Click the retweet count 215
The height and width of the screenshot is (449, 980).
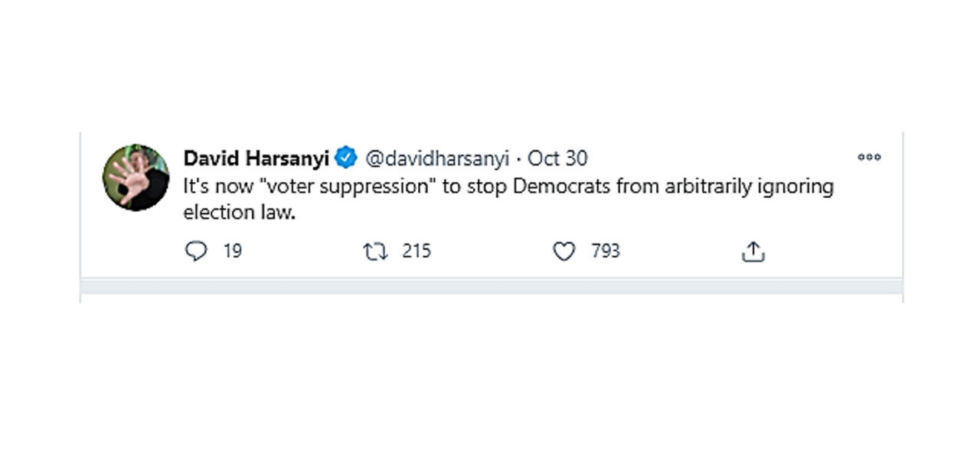(x=416, y=252)
